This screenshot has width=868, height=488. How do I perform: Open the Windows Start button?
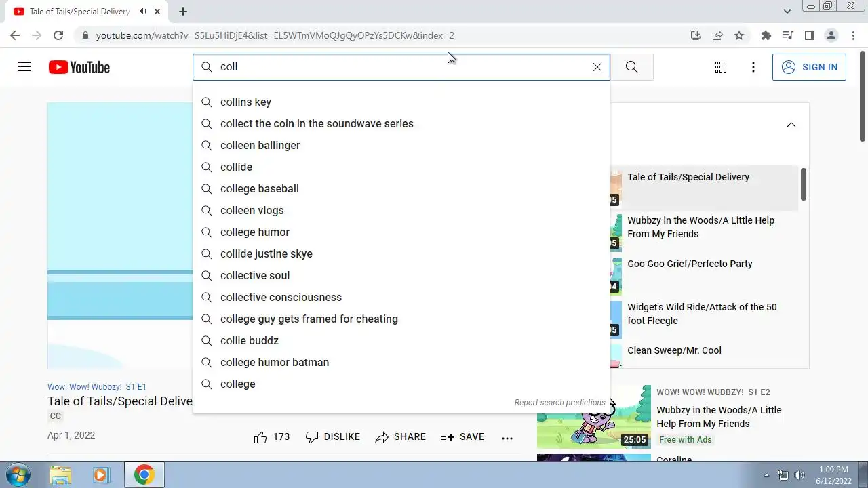pyautogui.click(x=17, y=474)
